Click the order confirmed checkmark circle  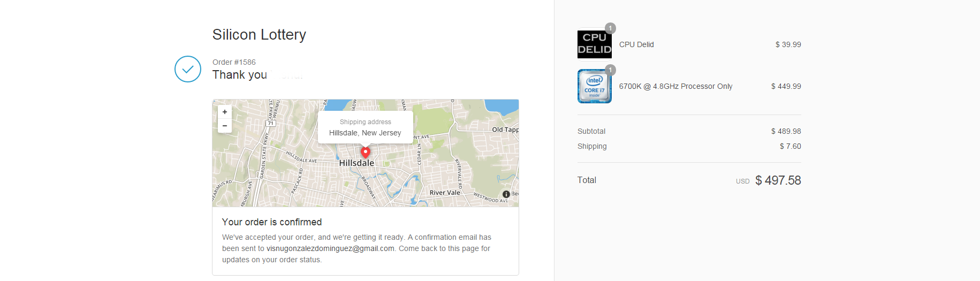[188, 69]
